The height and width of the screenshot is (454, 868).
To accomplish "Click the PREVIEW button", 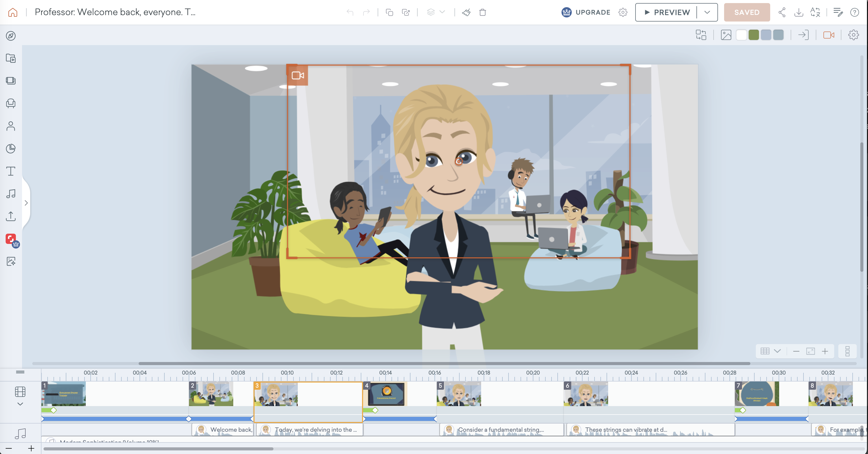I will pyautogui.click(x=666, y=13).
